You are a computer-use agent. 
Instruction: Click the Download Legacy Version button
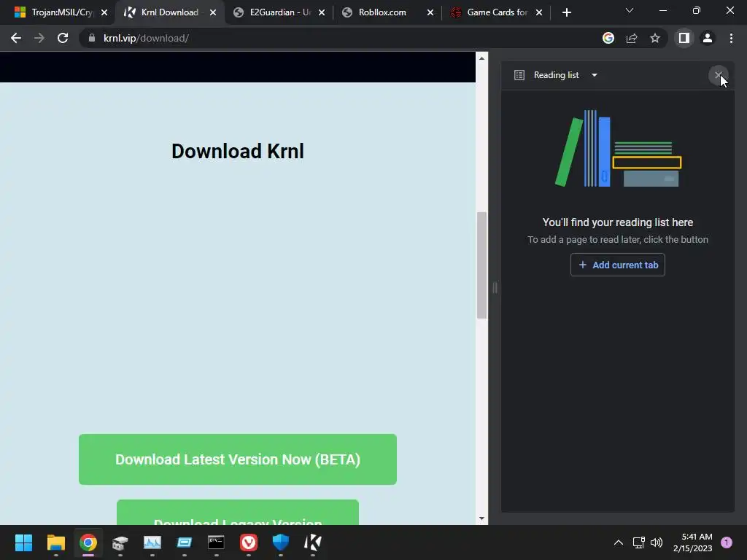(x=238, y=513)
